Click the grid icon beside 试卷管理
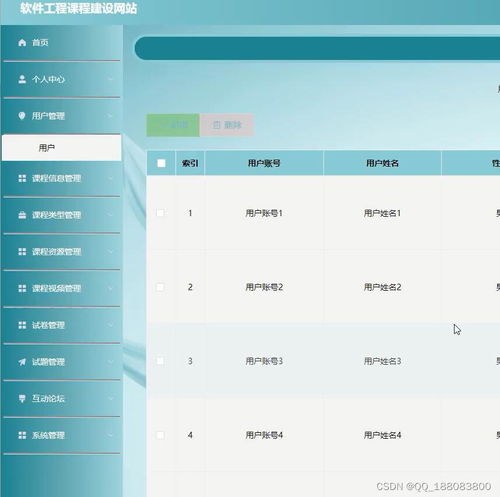This screenshot has width=500, height=497. point(22,325)
